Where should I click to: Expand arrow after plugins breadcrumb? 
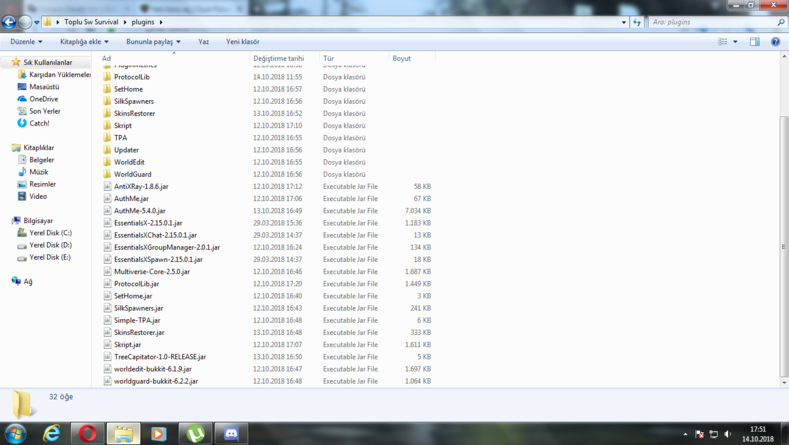161,22
